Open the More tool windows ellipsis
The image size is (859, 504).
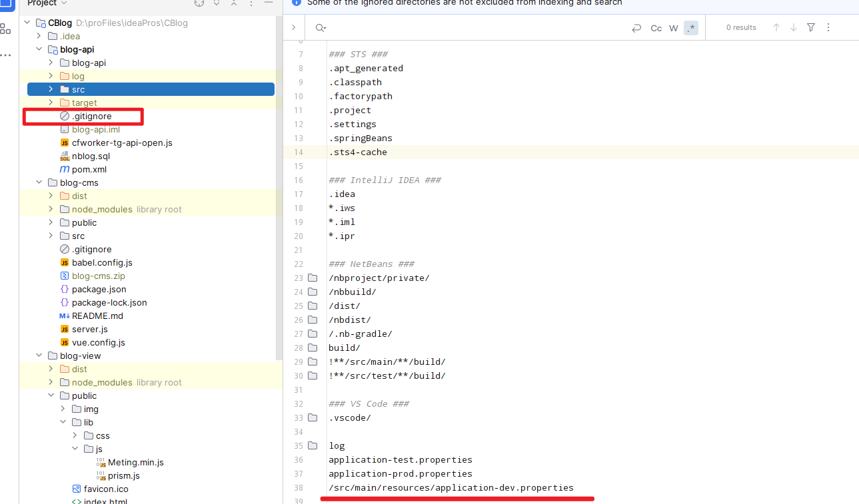(x=5, y=55)
